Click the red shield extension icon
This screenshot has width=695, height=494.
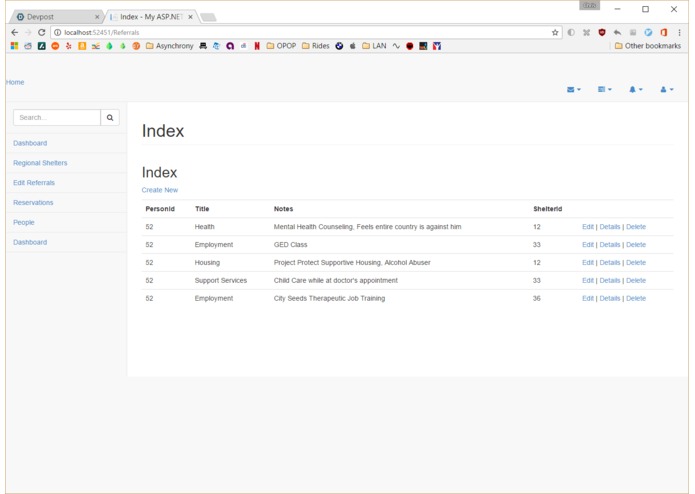[602, 32]
